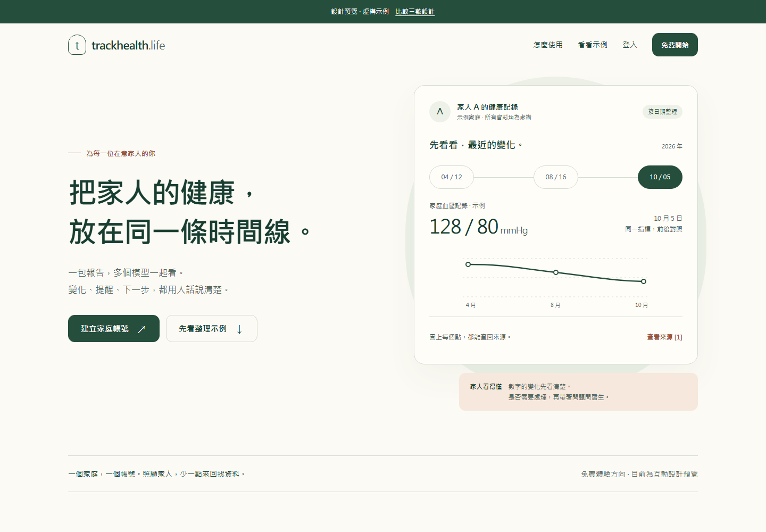The image size is (766, 532).
Task: Click the 家庭血壓記錄 · 示例 label
Action: click(457, 205)
